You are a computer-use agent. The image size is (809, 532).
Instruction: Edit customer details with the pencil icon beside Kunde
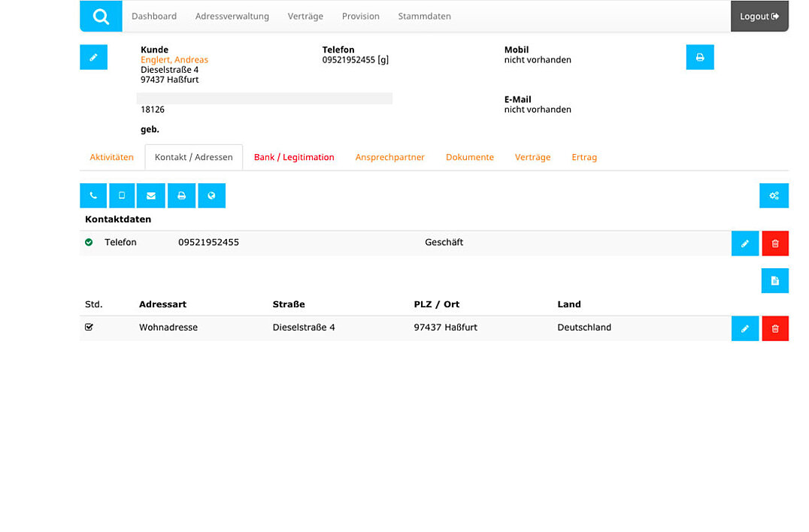click(x=93, y=57)
